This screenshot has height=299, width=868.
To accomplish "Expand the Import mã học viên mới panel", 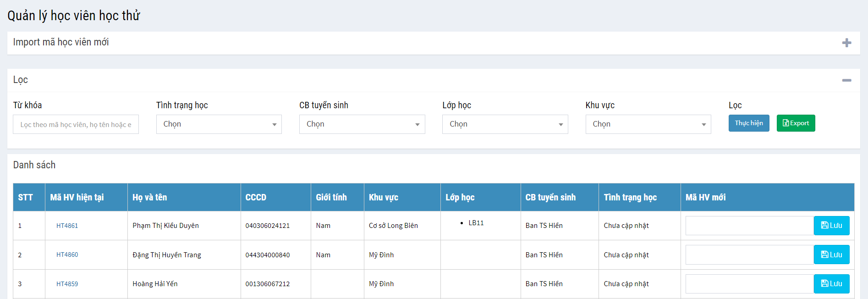I will pos(846,43).
